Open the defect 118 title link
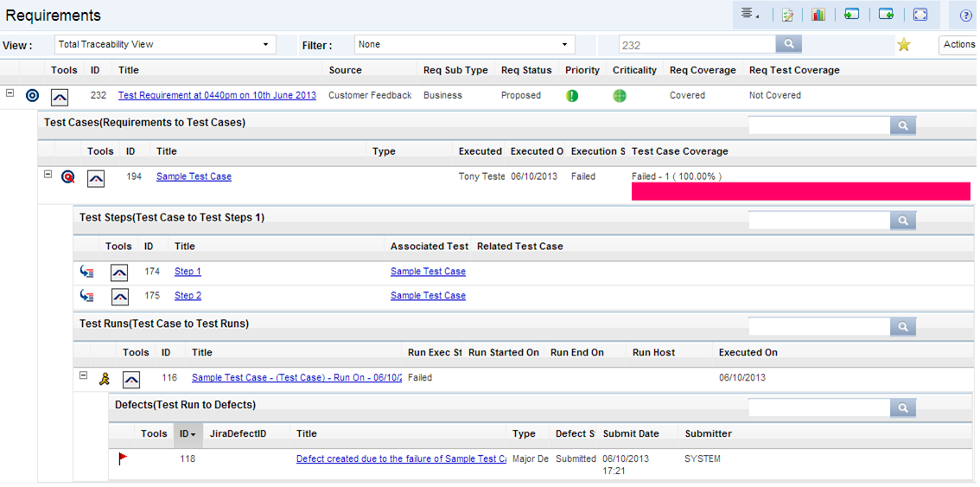 click(x=401, y=459)
